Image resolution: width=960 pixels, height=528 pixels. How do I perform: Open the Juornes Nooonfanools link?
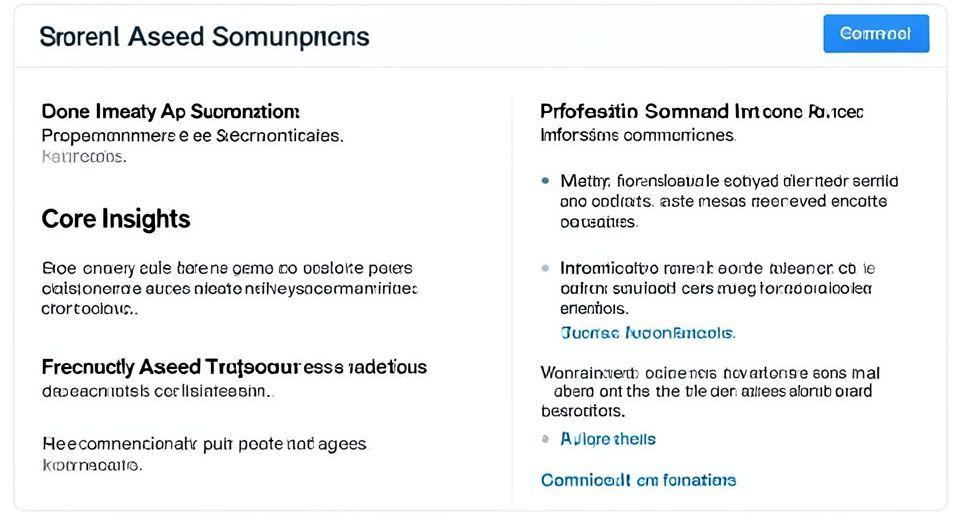click(648, 332)
